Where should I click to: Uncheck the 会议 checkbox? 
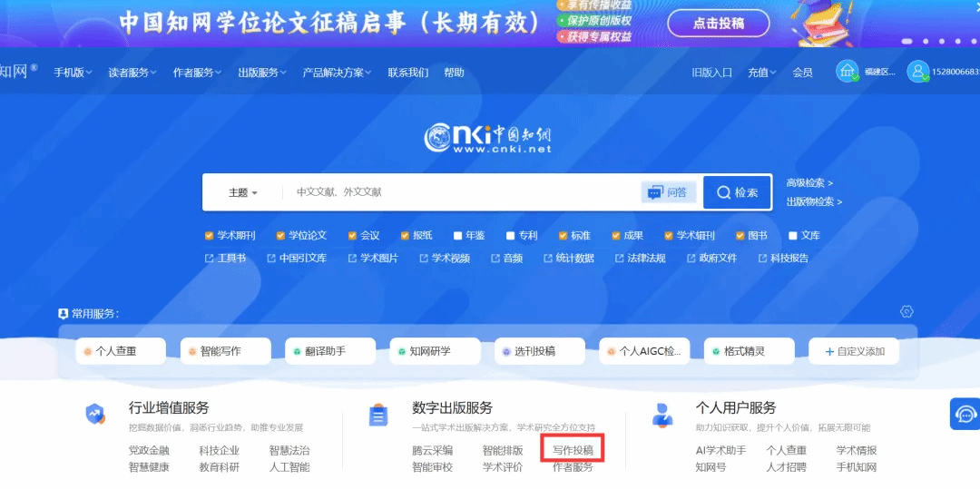click(x=352, y=236)
